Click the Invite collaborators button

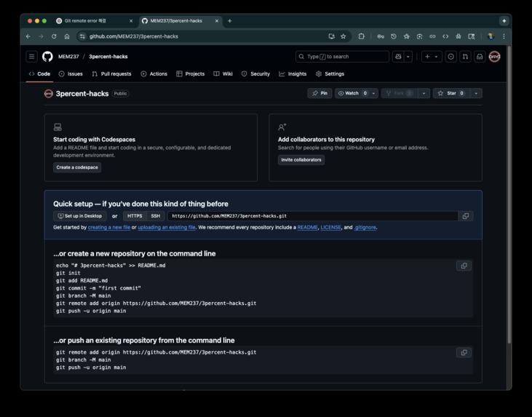coord(301,160)
